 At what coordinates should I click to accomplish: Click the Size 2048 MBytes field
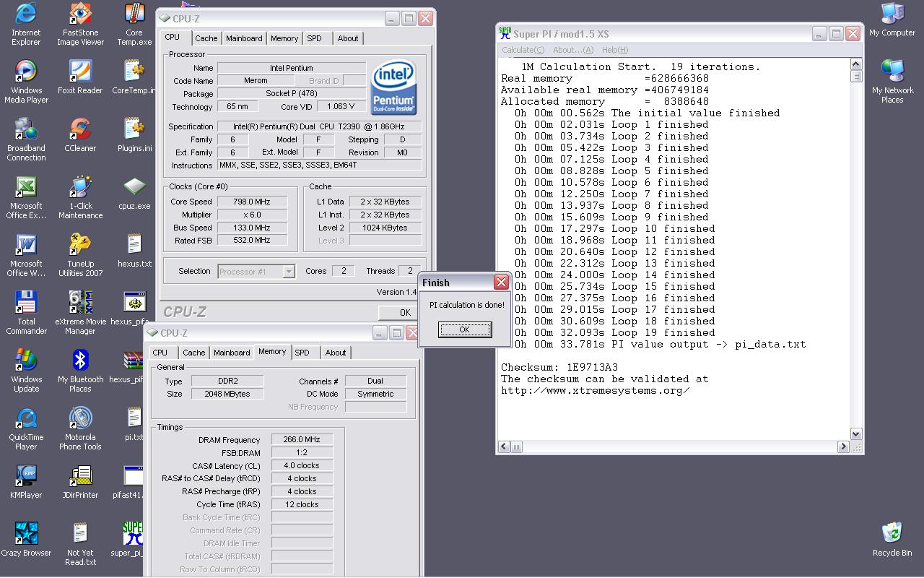(227, 394)
